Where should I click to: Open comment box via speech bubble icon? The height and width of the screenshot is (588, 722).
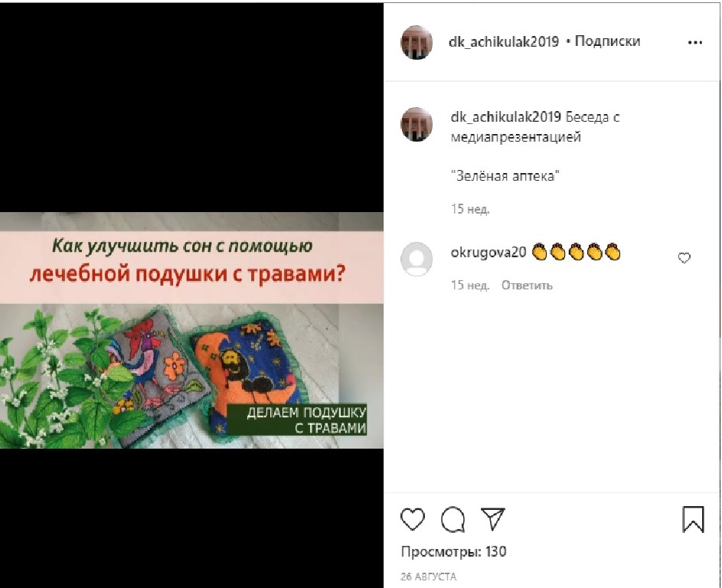point(452,519)
